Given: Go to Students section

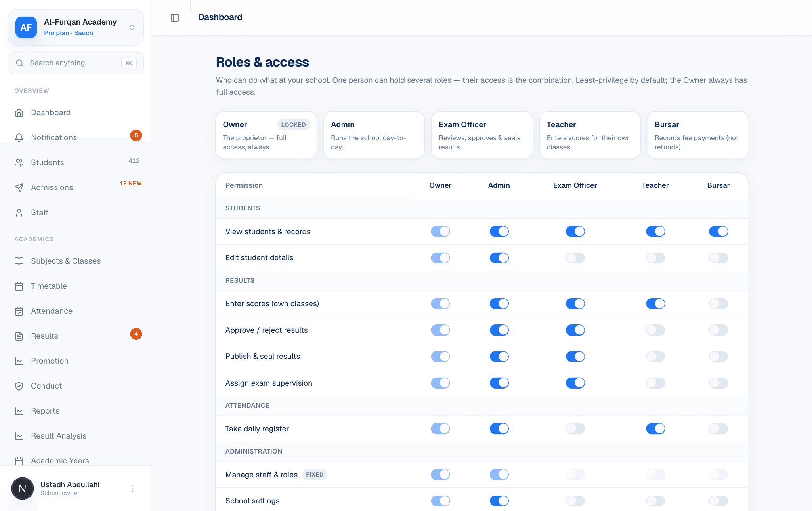Looking at the screenshot, I should coord(76,162).
